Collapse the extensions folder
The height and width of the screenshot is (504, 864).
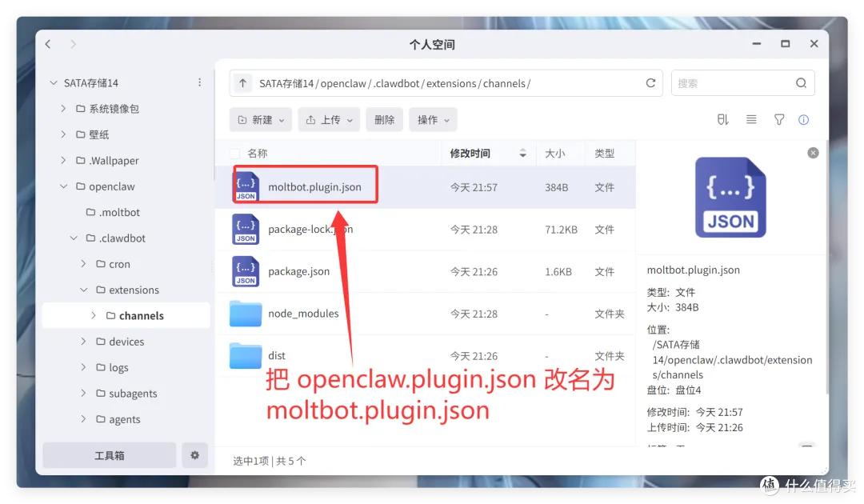point(84,290)
